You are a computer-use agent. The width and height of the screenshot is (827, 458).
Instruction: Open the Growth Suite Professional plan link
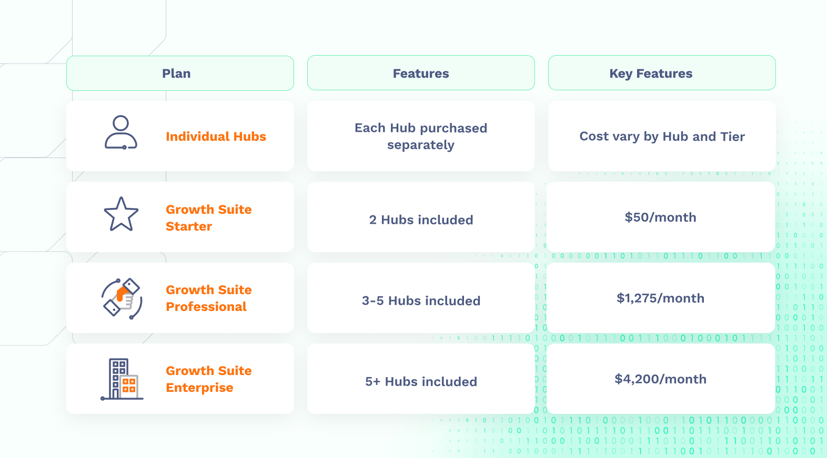click(208, 298)
